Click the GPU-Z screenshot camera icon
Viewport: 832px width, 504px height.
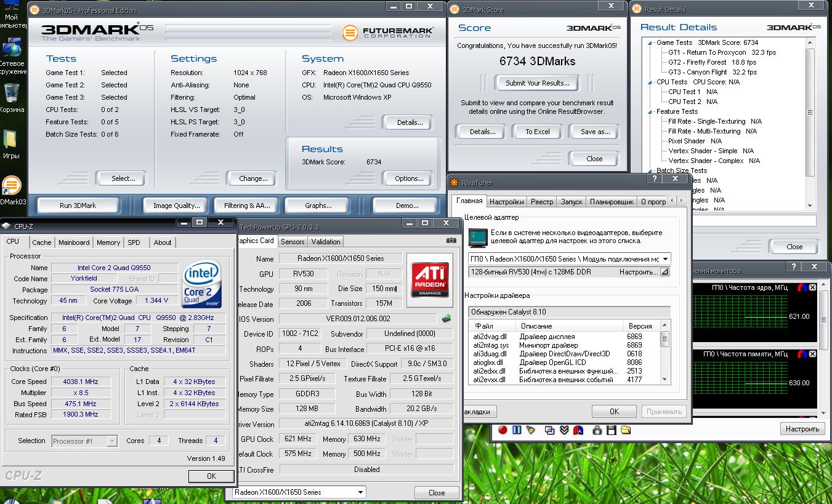(x=451, y=241)
